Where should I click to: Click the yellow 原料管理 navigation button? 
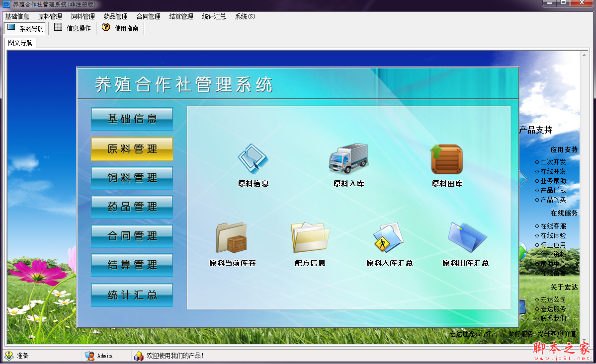(132, 149)
